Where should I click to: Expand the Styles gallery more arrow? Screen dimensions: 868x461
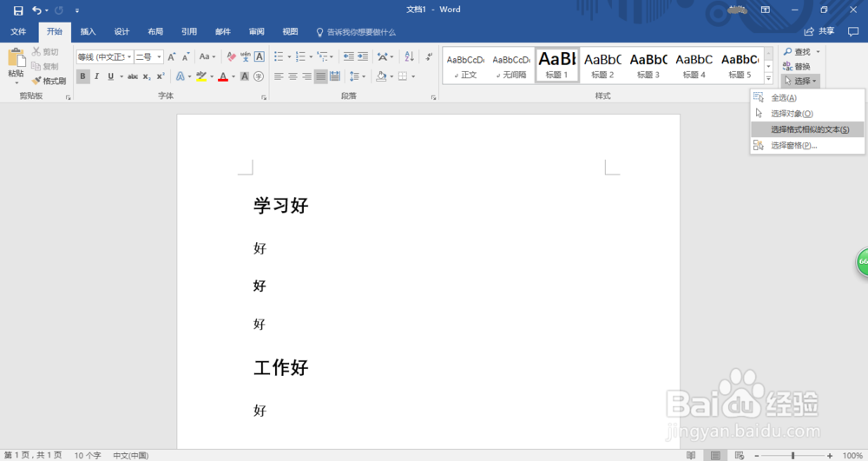[x=768, y=79]
